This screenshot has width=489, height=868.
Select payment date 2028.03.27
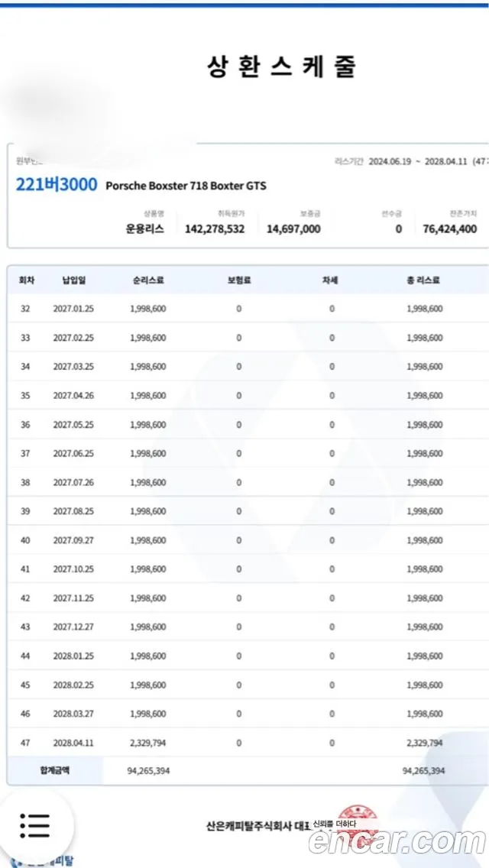coord(73,714)
